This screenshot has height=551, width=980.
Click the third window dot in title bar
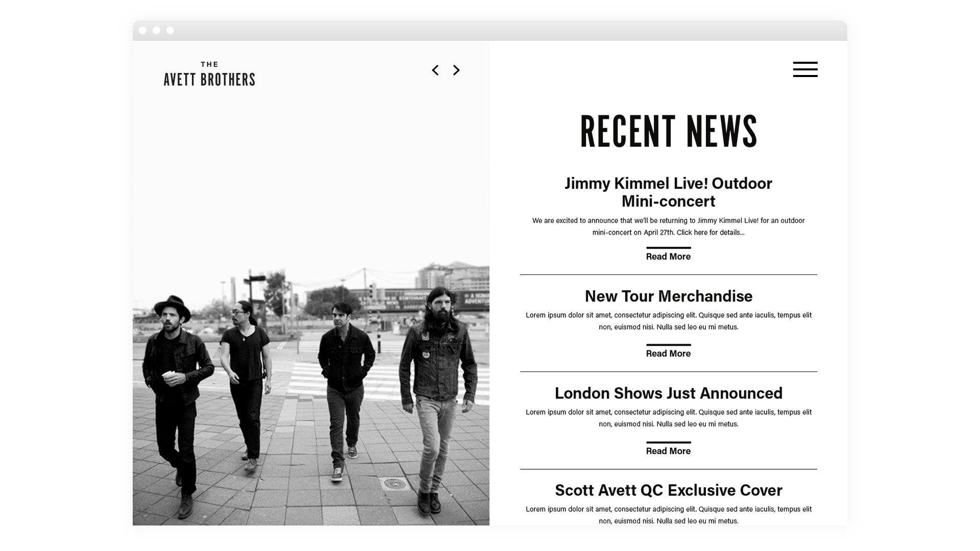click(170, 31)
